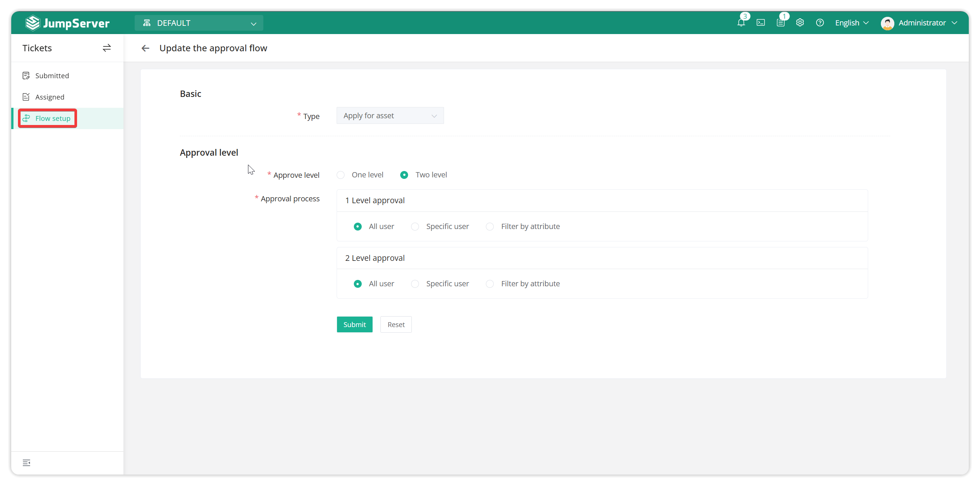The width and height of the screenshot is (980, 482).
Task: Click the JumpServer logo
Action: [67, 23]
